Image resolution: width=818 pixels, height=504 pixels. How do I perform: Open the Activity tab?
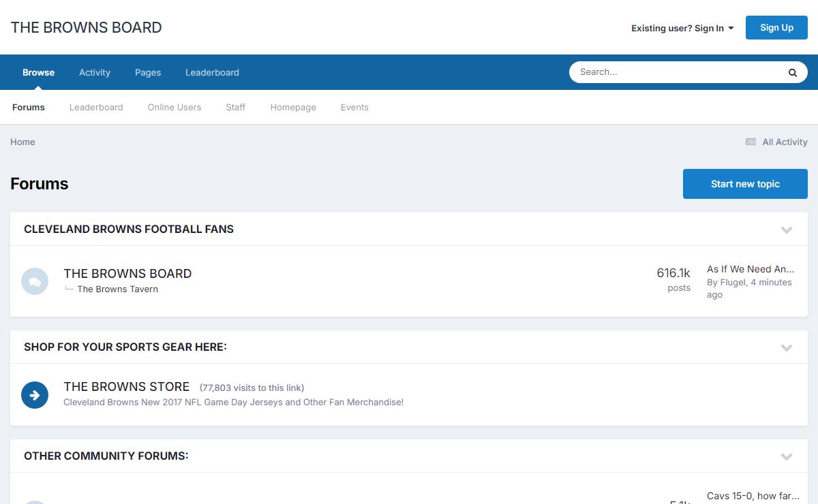[95, 72]
